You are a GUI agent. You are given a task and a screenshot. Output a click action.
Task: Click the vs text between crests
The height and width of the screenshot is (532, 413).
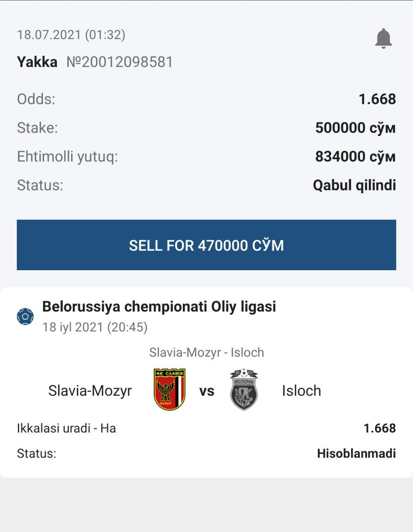[x=206, y=391]
